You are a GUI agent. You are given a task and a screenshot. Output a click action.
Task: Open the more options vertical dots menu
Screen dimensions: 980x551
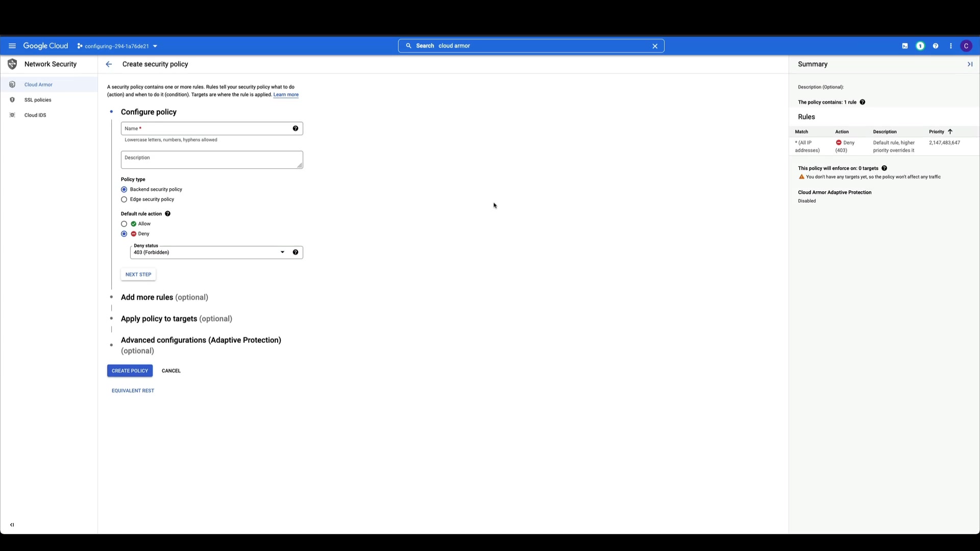point(951,46)
